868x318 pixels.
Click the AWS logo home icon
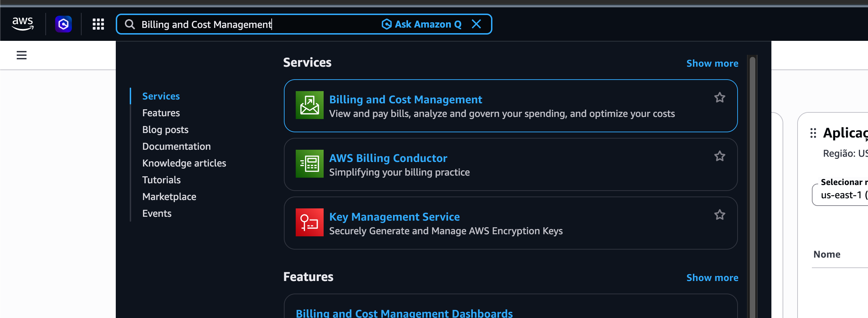(x=23, y=24)
